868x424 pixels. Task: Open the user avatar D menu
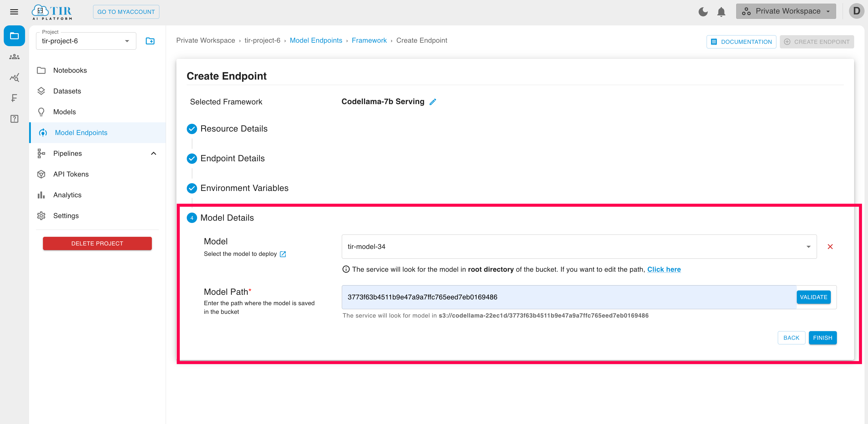856,11
